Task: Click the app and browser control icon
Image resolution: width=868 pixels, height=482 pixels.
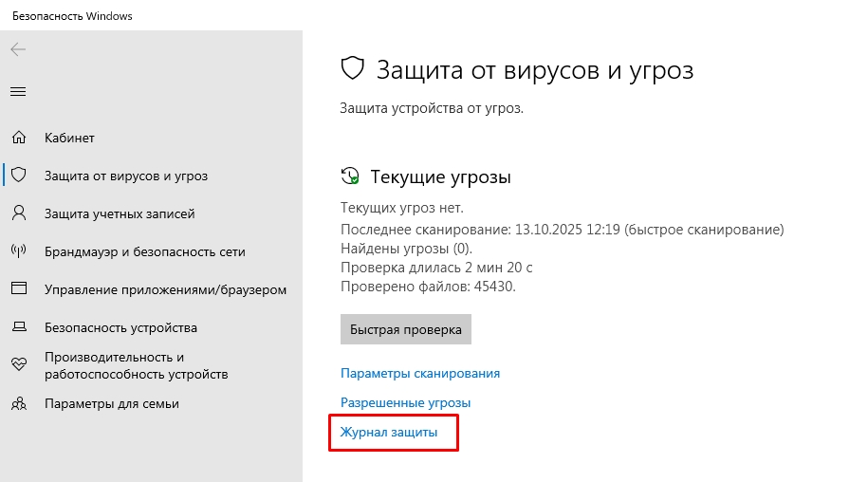Action: point(19,289)
